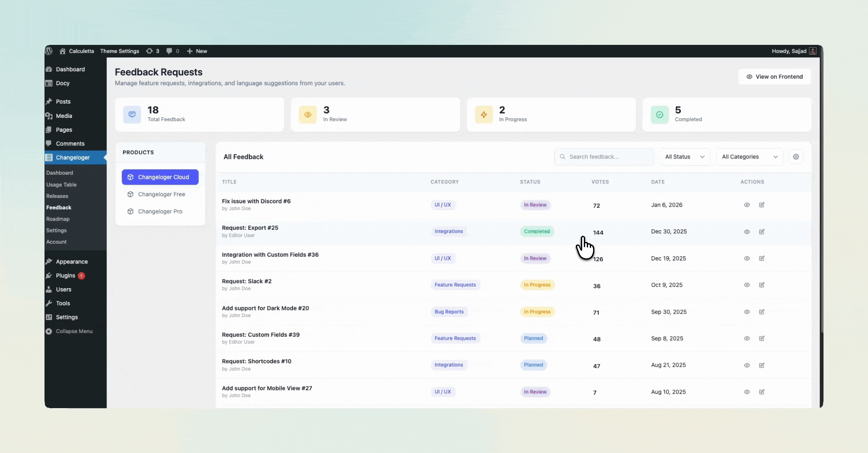Open the All Status dropdown

684,156
